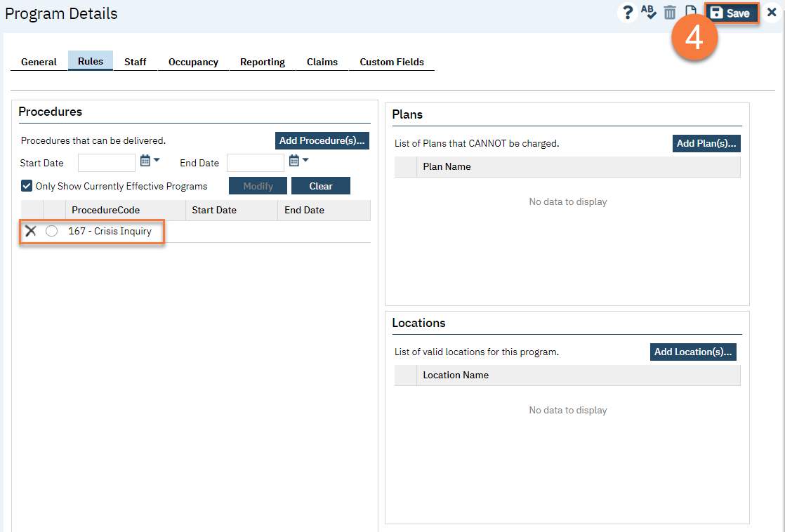Click the Start Date input field
Screen dimensions: 785x532
[x=107, y=163]
